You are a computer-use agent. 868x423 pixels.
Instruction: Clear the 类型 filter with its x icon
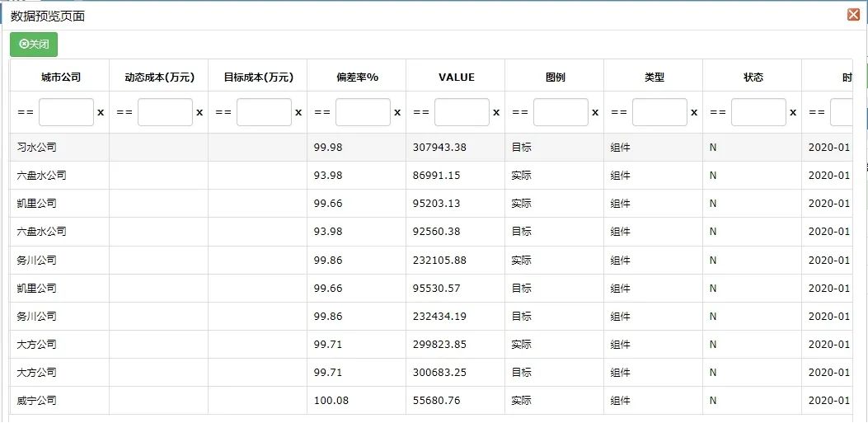click(694, 112)
